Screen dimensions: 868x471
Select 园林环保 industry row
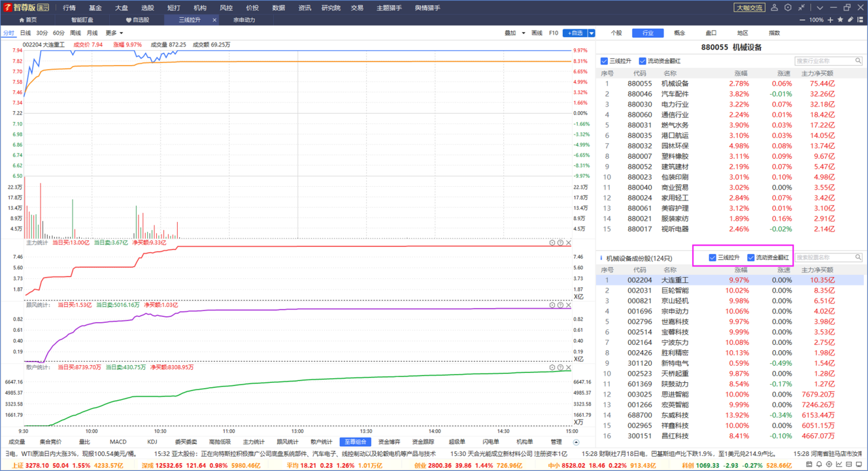(x=730, y=146)
